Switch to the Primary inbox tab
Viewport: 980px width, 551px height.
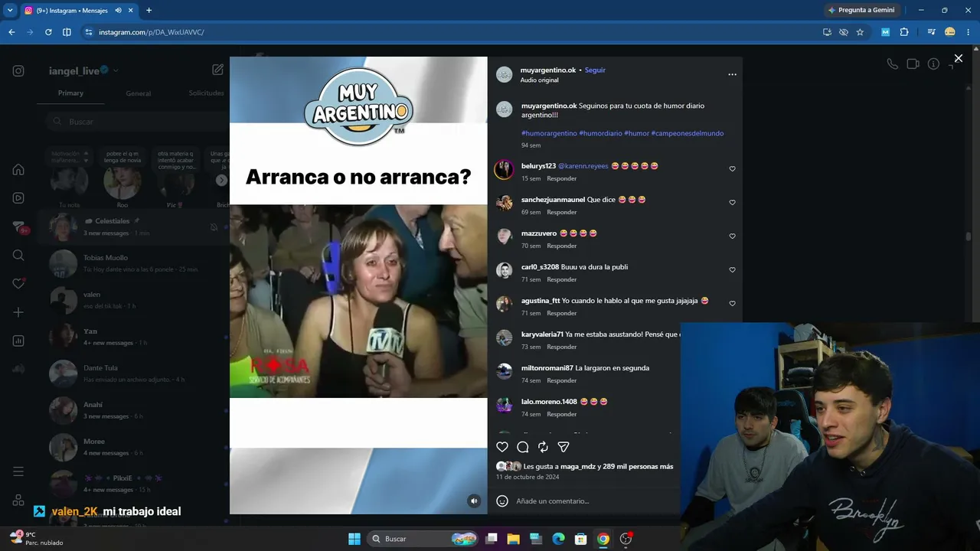tap(70, 93)
